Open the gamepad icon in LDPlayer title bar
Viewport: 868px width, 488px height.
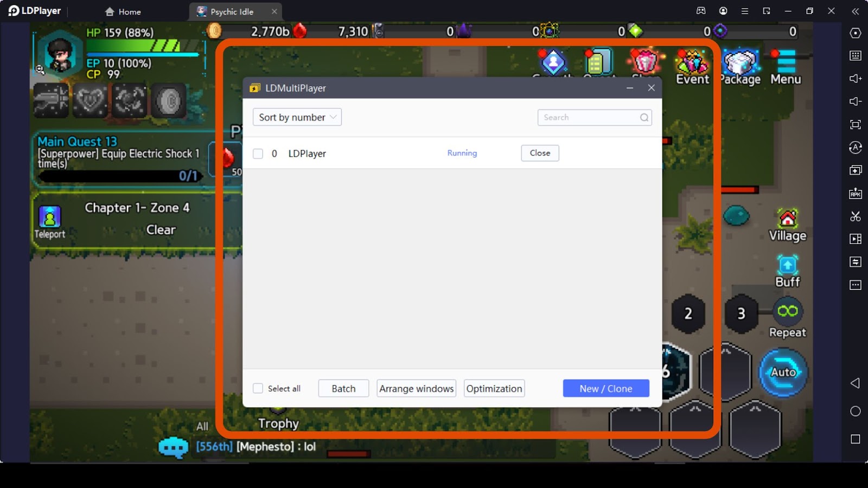point(701,11)
